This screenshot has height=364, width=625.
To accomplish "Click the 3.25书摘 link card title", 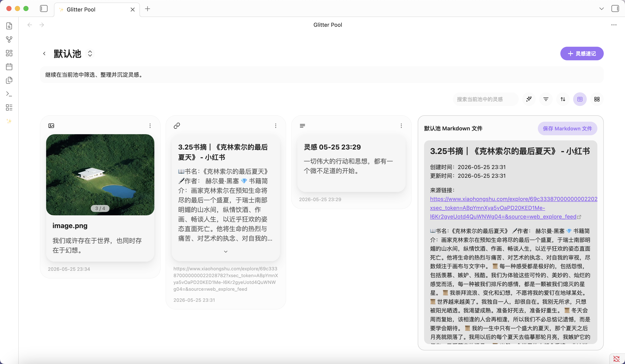I will pyautogui.click(x=223, y=152).
